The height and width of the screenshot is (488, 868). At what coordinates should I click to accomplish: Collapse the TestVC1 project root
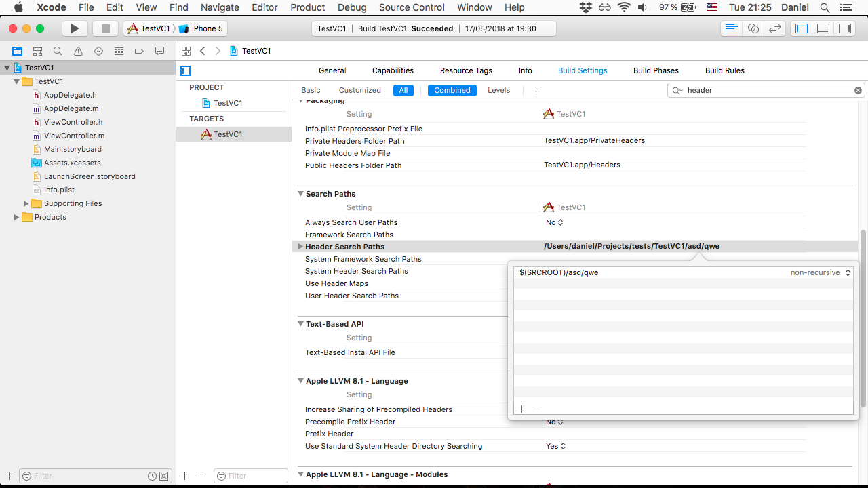click(x=7, y=68)
